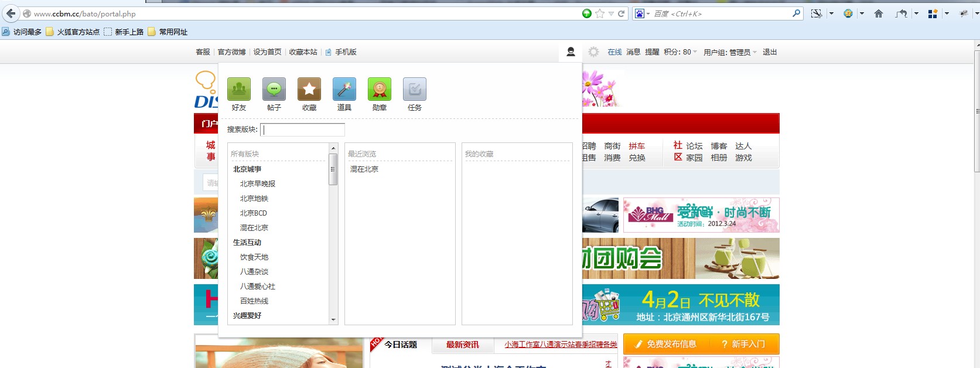Select 北京早晚报 in forum list
This screenshot has height=368, width=980.
click(258, 184)
